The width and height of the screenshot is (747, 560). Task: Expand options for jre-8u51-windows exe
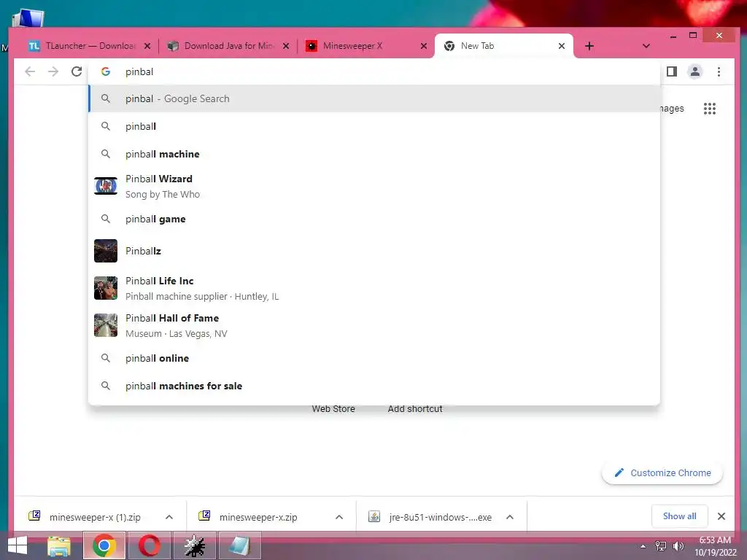tap(510, 517)
